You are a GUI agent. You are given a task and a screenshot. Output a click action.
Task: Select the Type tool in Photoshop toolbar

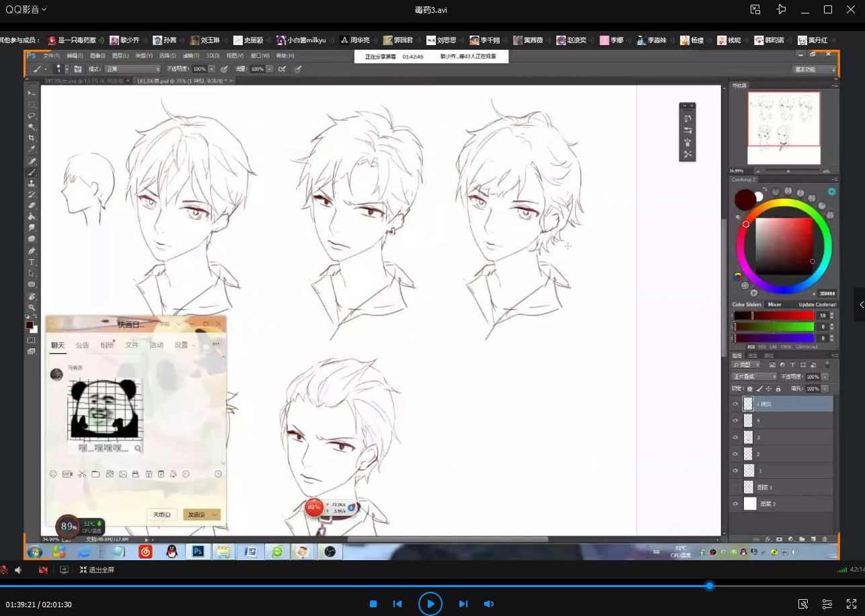(32, 262)
